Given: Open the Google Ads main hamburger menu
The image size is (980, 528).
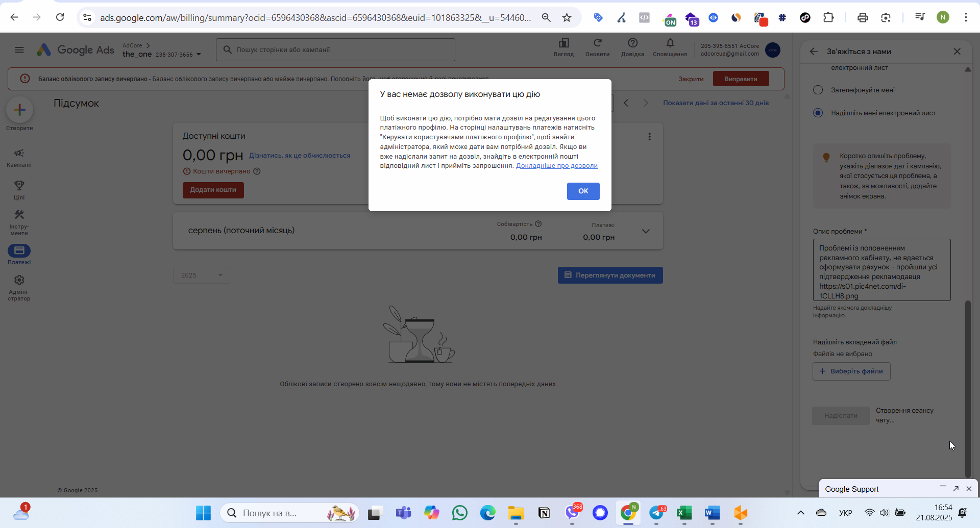Looking at the screenshot, I should coord(19,50).
